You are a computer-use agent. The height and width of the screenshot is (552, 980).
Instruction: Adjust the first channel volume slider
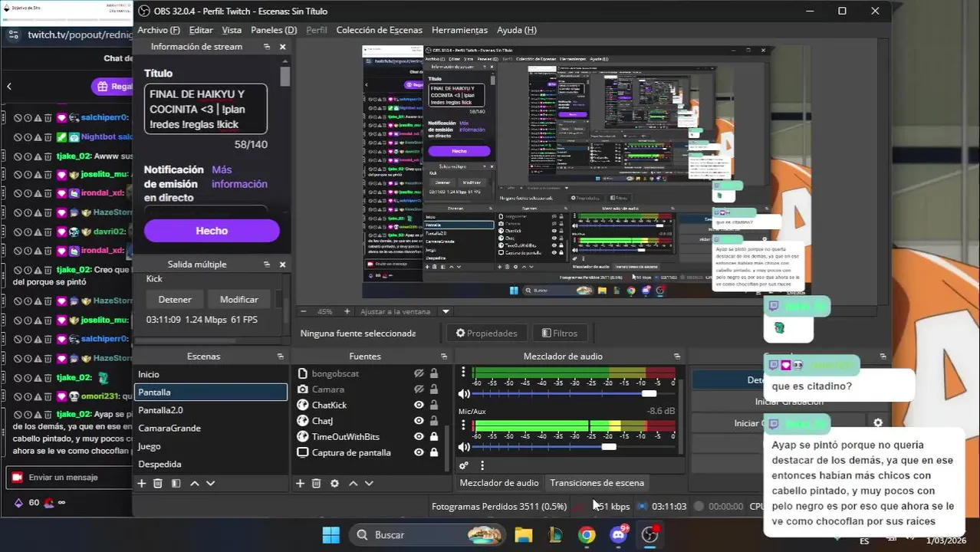tap(649, 393)
